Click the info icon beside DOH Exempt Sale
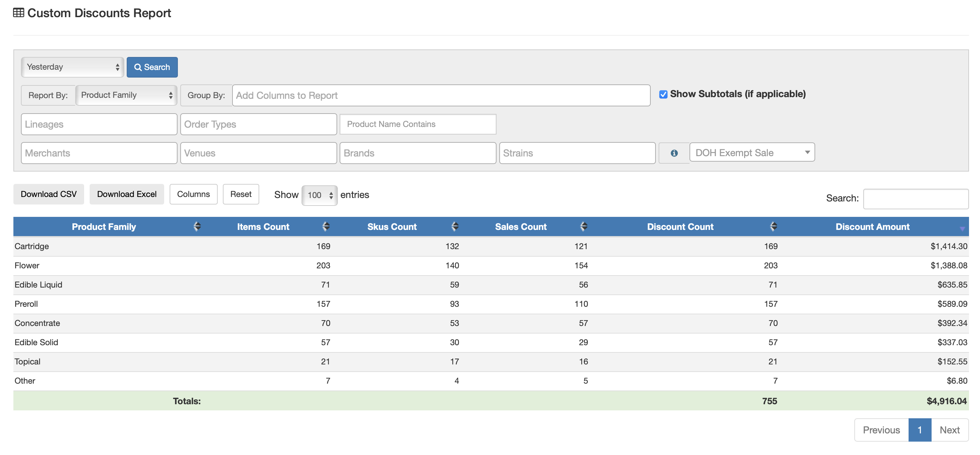Screen dimensions: 980x455 click(674, 153)
